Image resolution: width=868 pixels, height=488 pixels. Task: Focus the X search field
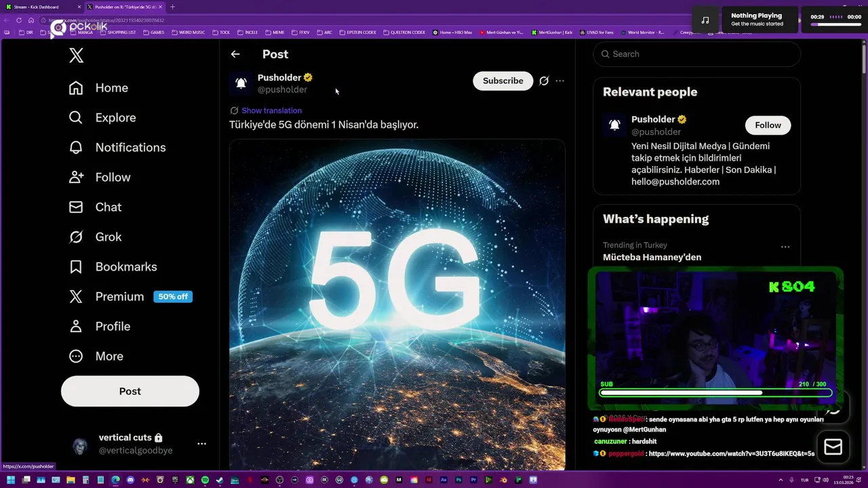(696, 54)
